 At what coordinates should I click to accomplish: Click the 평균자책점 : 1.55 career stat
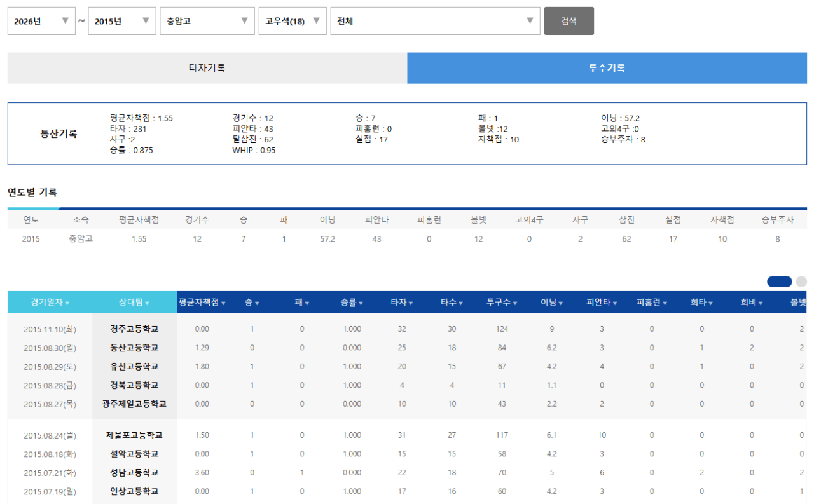141,118
